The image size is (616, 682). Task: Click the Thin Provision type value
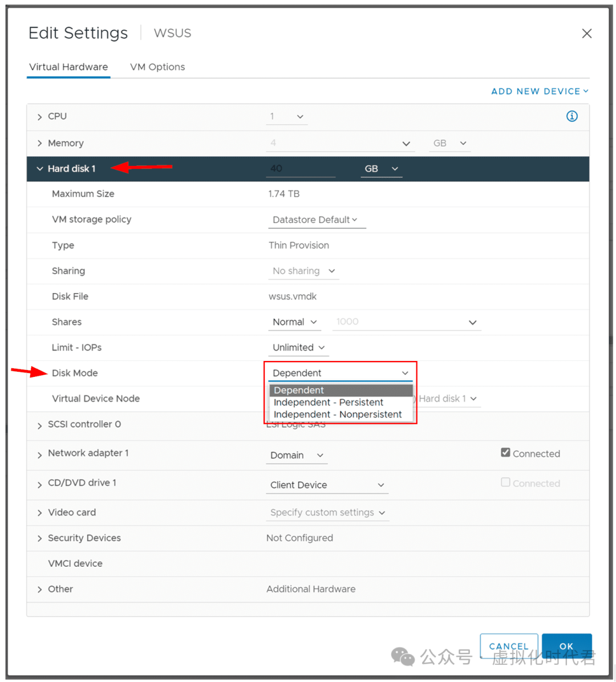click(x=299, y=245)
